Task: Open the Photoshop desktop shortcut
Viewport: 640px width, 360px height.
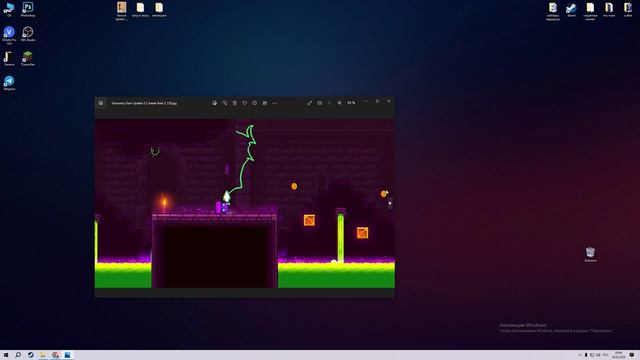Action: coord(28,9)
